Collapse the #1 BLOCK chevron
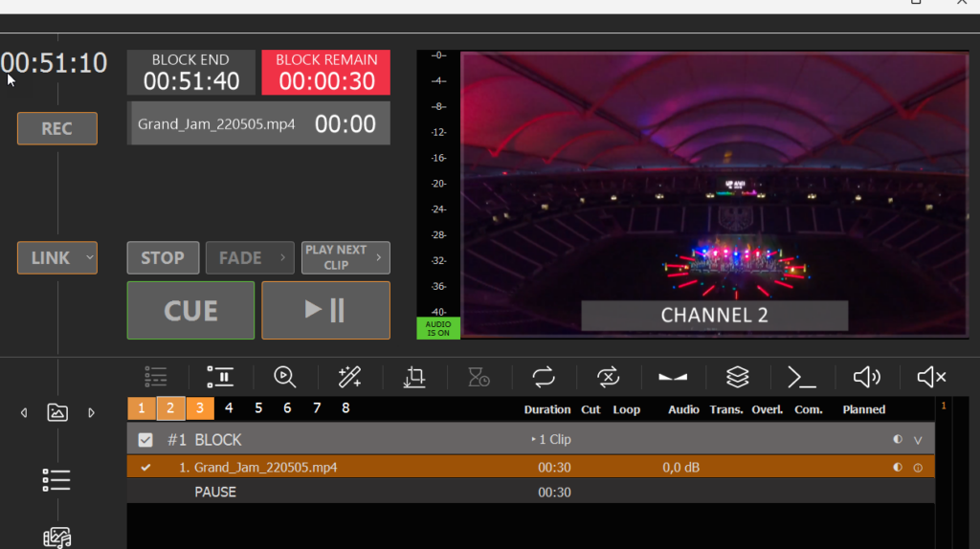Viewport: 980px width, 549px height. coord(918,440)
